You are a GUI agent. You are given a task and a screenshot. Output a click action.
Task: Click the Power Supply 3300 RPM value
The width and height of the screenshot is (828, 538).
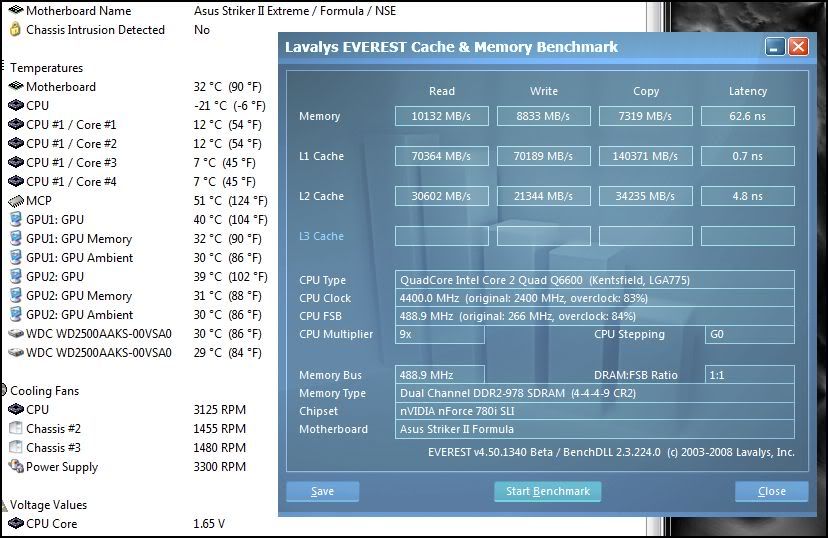(220, 467)
